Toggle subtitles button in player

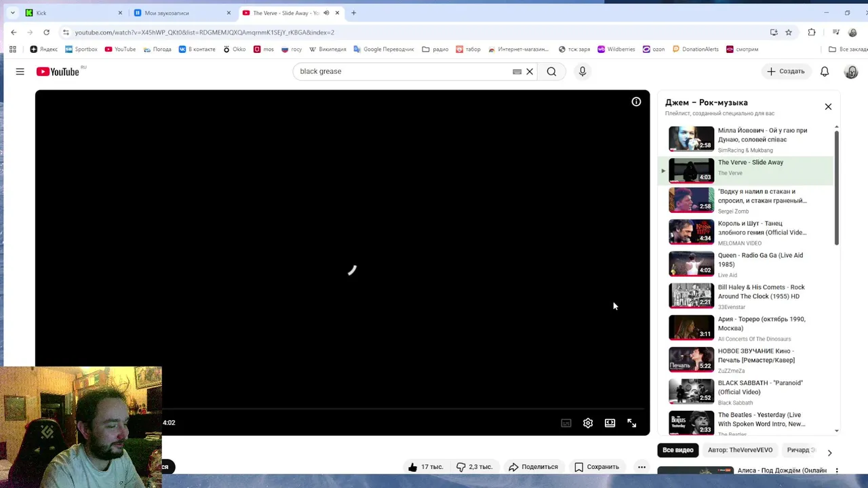click(566, 423)
